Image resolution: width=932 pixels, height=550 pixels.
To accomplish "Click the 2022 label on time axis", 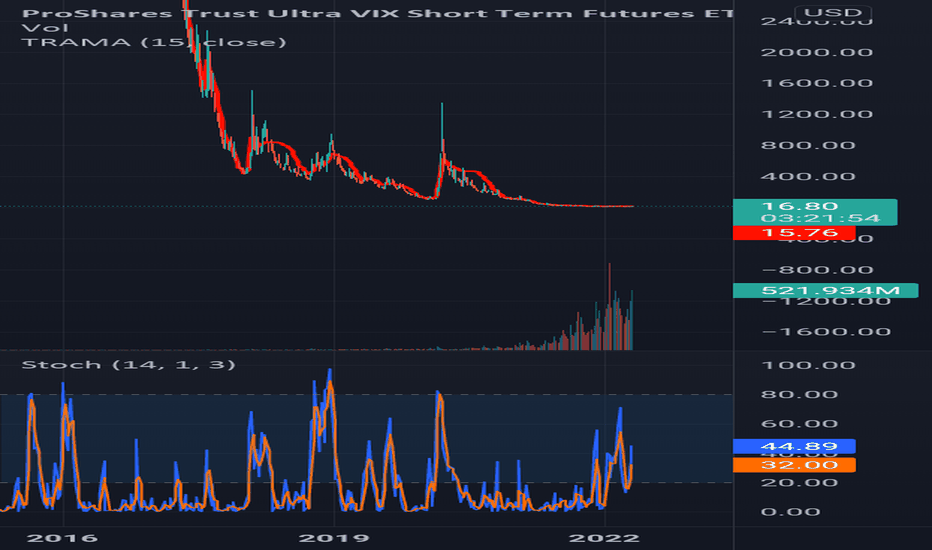I will pyautogui.click(x=604, y=538).
